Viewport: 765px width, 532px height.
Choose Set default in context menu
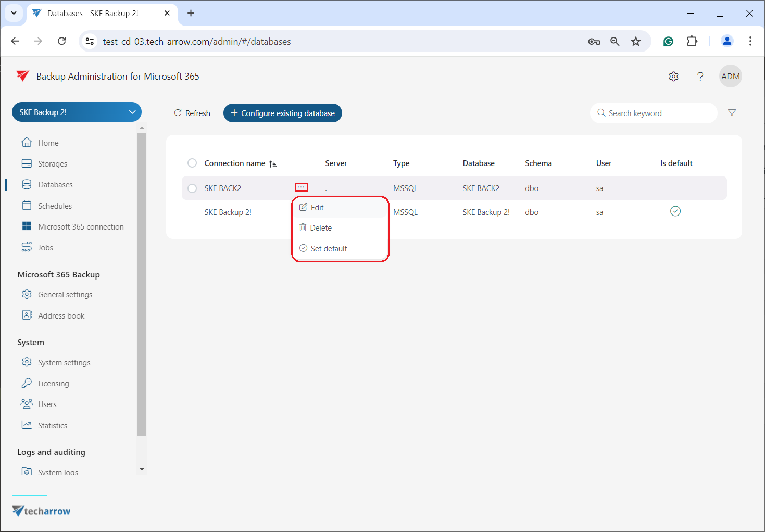click(x=329, y=249)
